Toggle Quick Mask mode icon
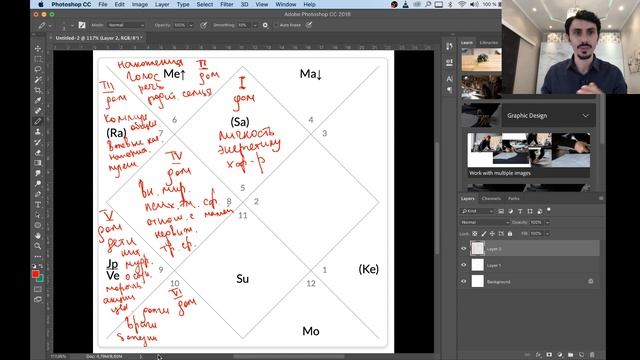 38,289
